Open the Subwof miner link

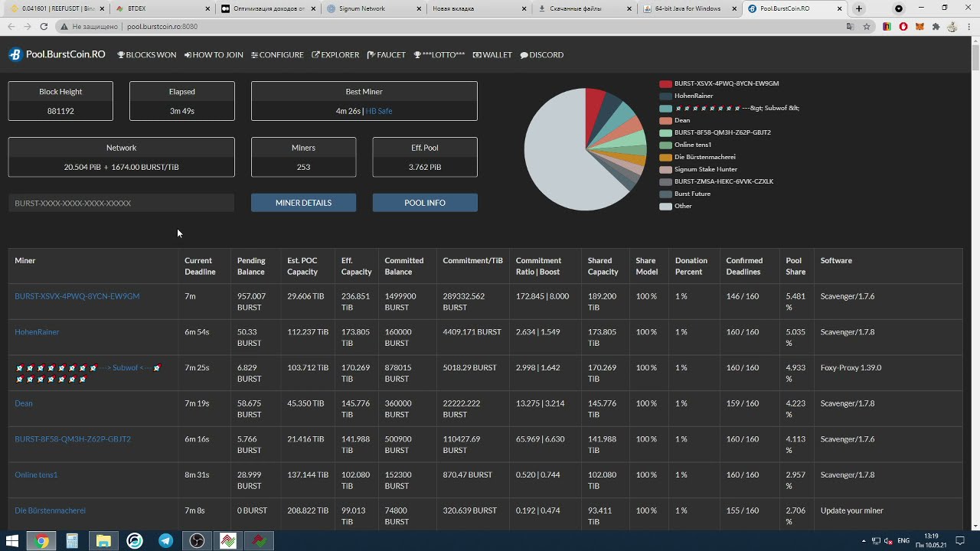[88, 373]
